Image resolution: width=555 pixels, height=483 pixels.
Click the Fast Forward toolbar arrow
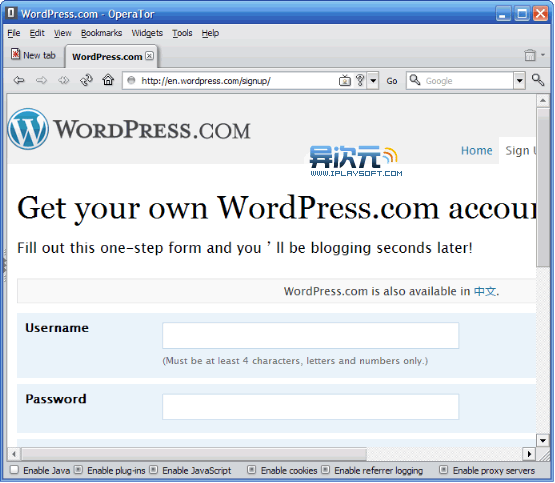tap(64, 81)
